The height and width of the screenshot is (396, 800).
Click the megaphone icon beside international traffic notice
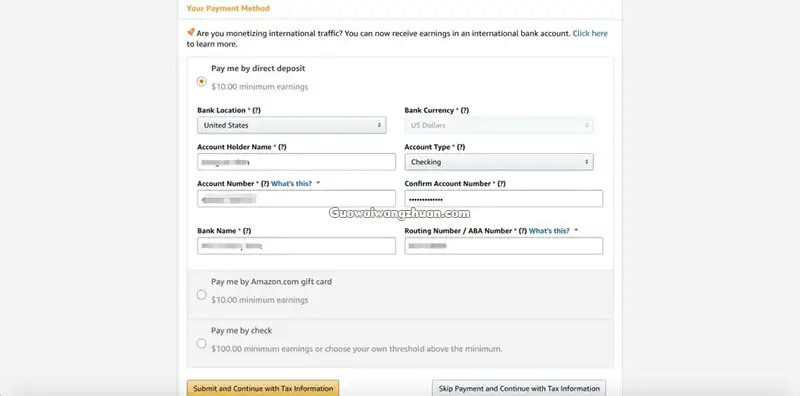click(191, 32)
